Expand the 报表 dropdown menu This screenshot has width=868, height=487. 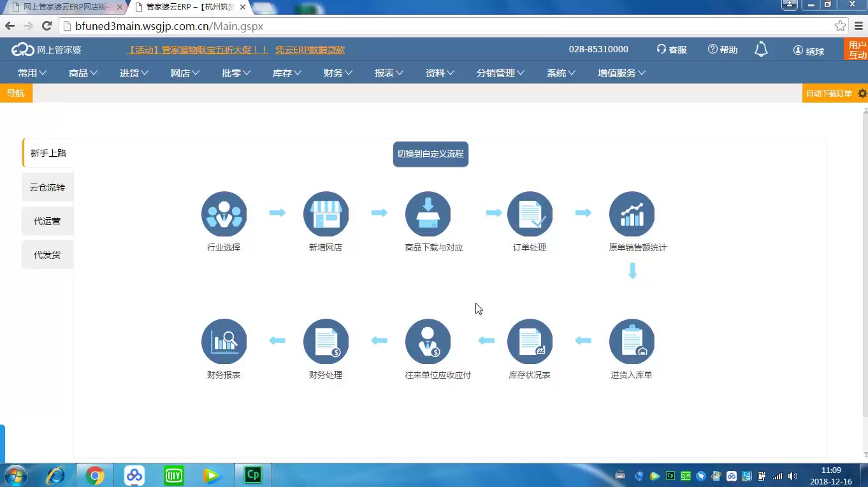(x=389, y=73)
